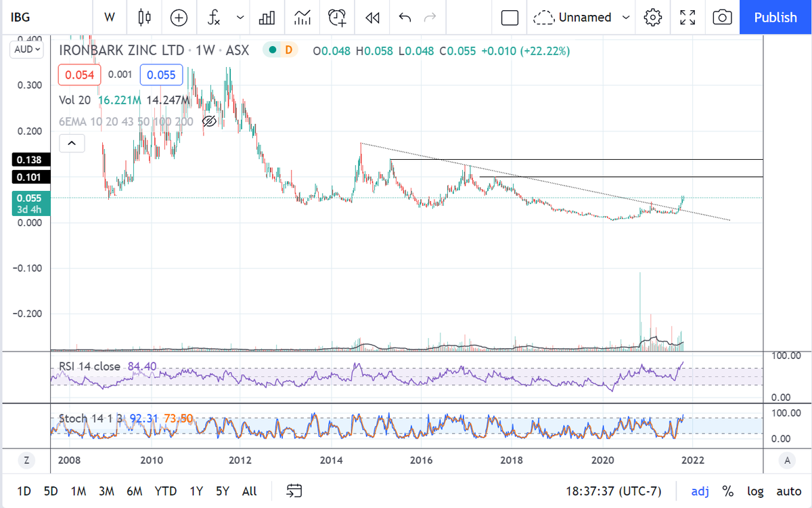Screen dimensions: 812x508
Task: Select the 1D time range
Action: (24, 491)
